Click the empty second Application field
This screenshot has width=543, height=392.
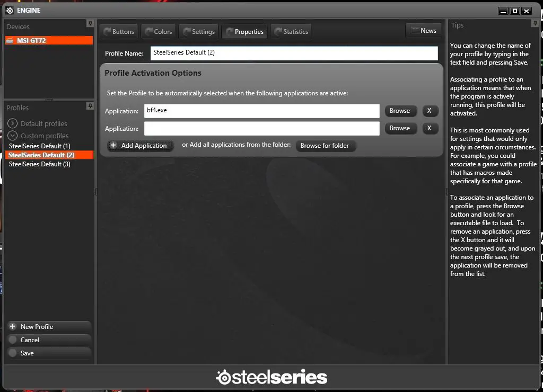[x=262, y=128]
